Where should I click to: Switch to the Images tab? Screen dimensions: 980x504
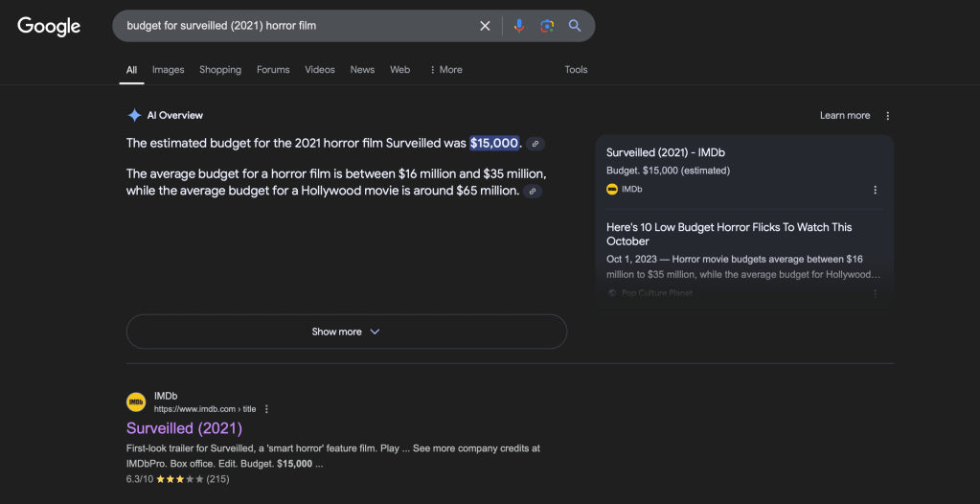click(168, 70)
